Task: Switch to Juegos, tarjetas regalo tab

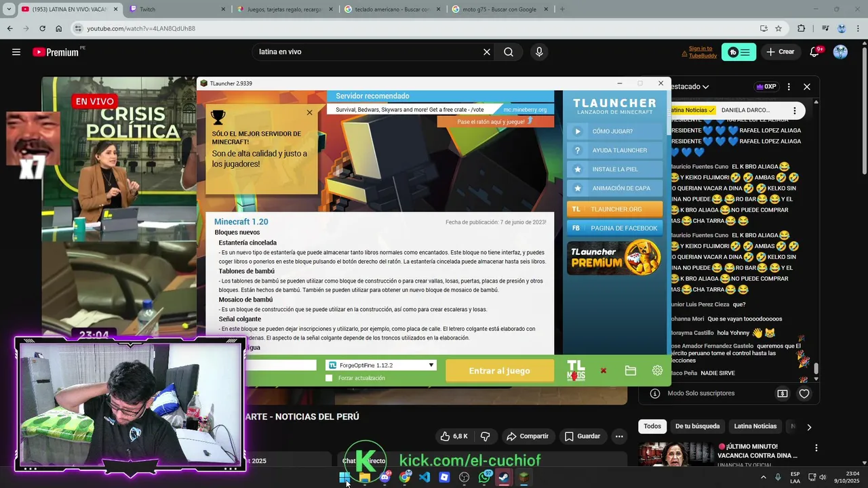Action: click(x=285, y=9)
